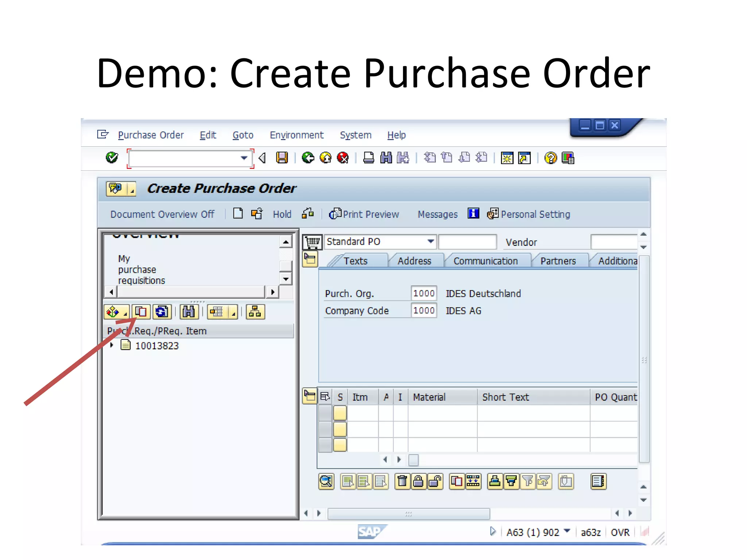Click the Print icon in standard toolbar
This screenshot has width=747, height=560.
(x=368, y=158)
